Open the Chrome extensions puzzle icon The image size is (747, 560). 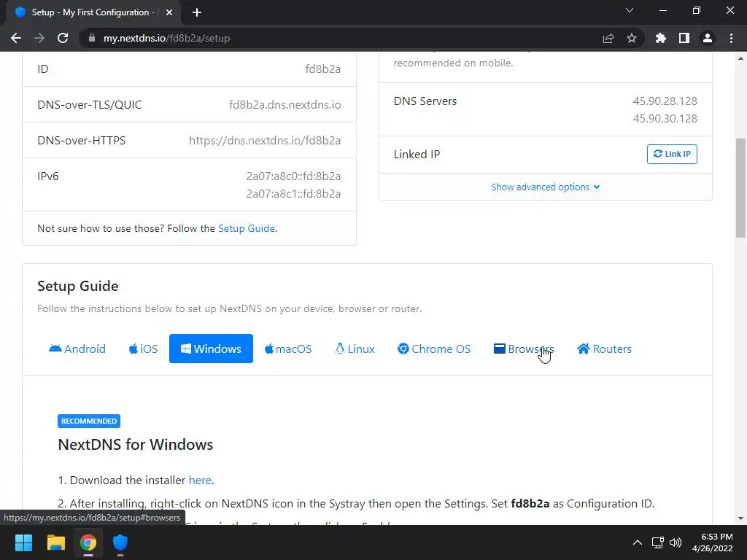pyautogui.click(x=660, y=38)
